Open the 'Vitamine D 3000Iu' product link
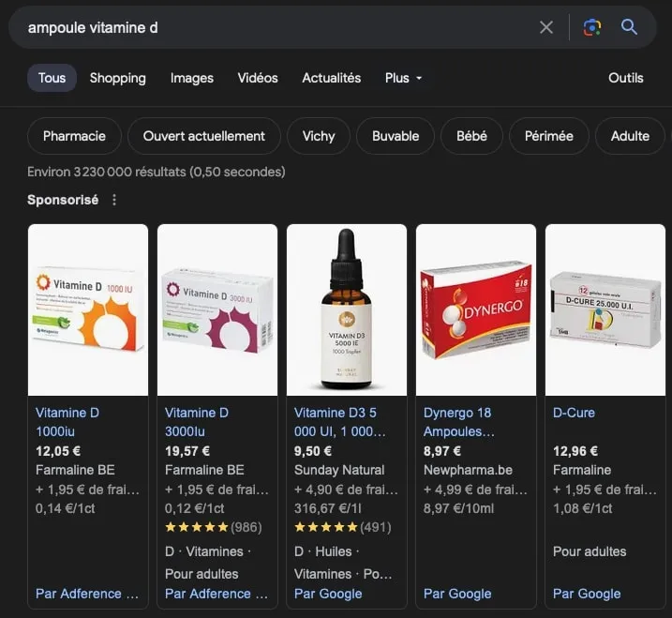 (197, 422)
